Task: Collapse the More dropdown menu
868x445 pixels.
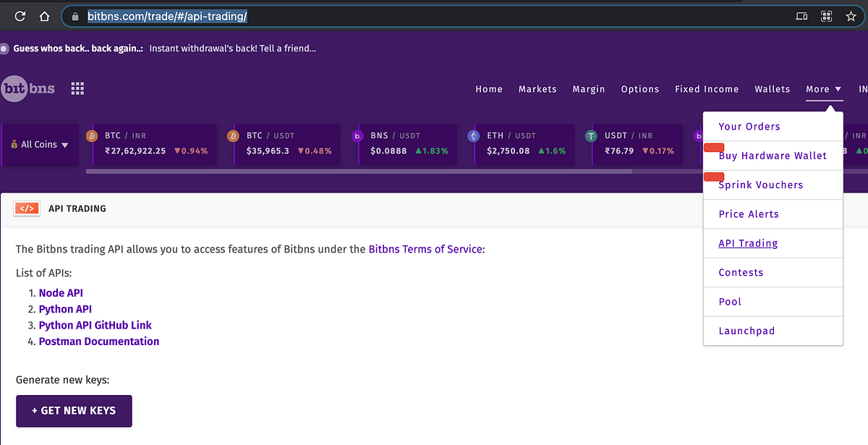Action: (x=825, y=89)
